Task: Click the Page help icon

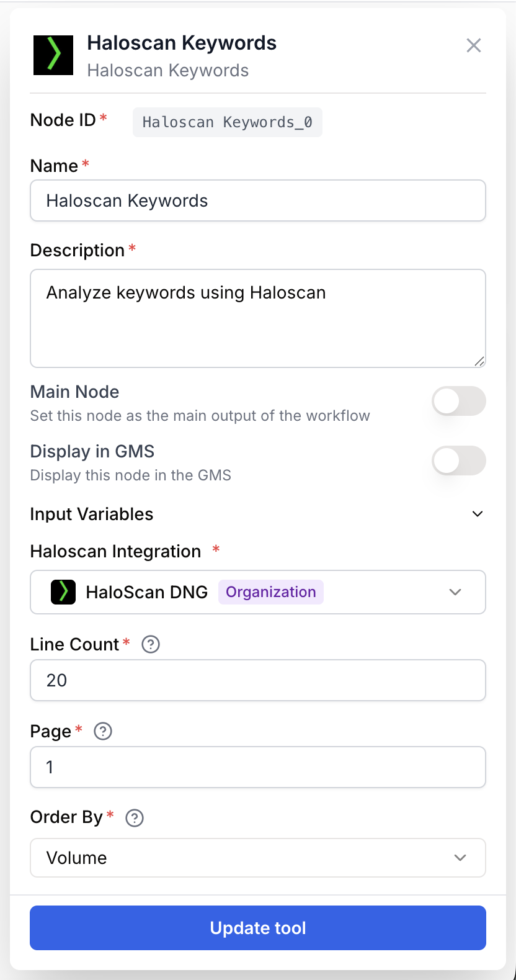Action: coord(102,731)
